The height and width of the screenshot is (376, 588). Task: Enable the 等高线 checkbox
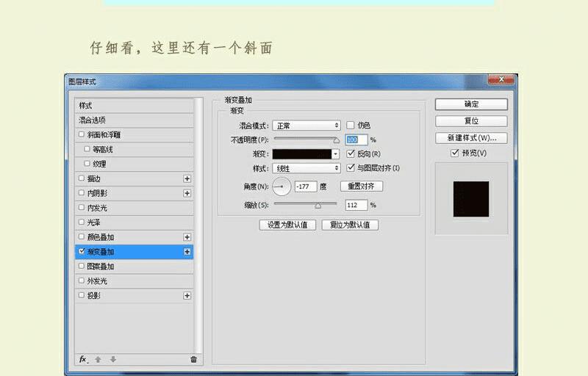[x=87, y=148]
